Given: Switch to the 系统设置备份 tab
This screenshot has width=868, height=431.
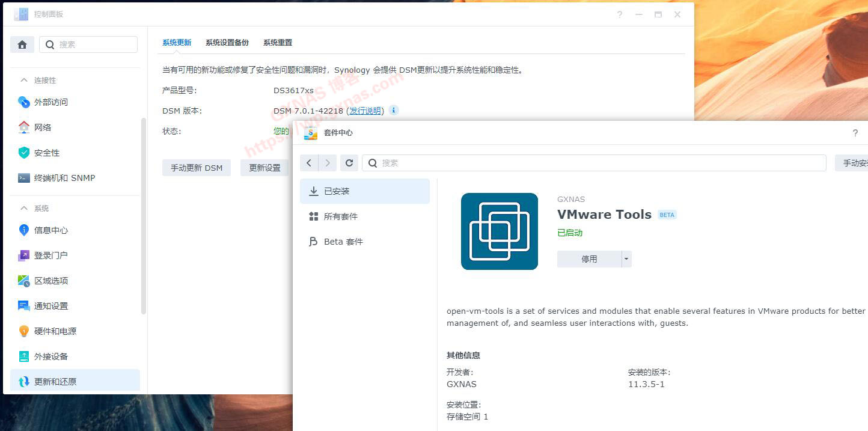Looking at the screenshot, I should click(227, 43).
